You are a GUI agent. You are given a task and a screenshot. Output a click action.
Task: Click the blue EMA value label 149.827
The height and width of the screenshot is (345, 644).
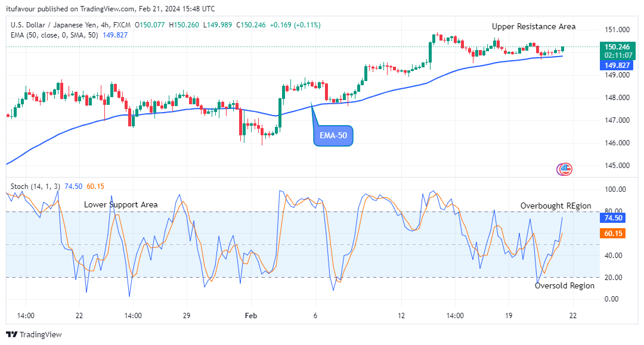(617, 65)
